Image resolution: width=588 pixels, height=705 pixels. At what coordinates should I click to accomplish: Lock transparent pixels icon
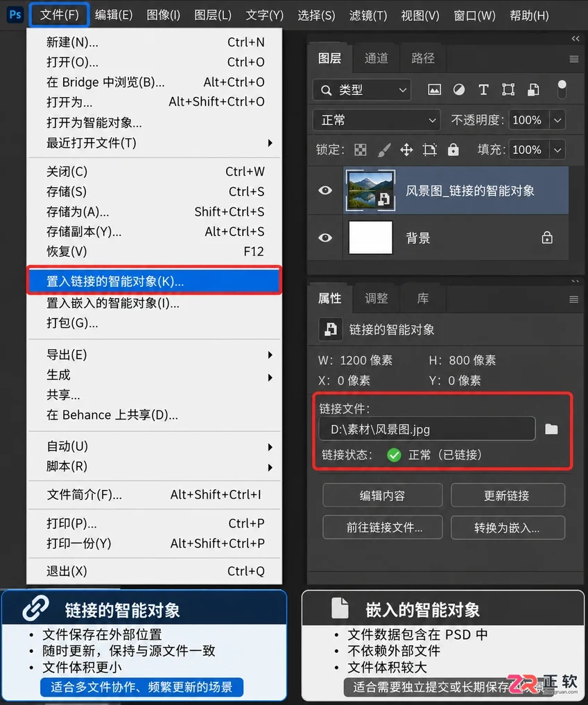[361, 150]
